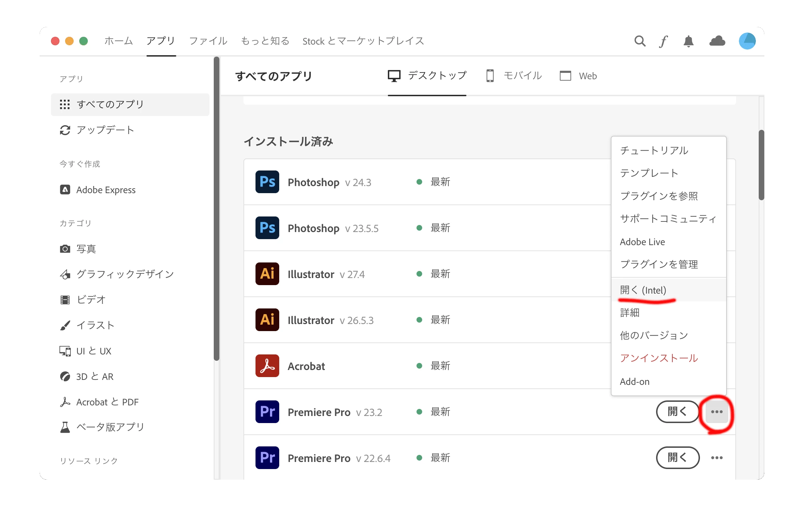Open the user profile avatar
Screen dimensions: 804x532
coord(747,41)
